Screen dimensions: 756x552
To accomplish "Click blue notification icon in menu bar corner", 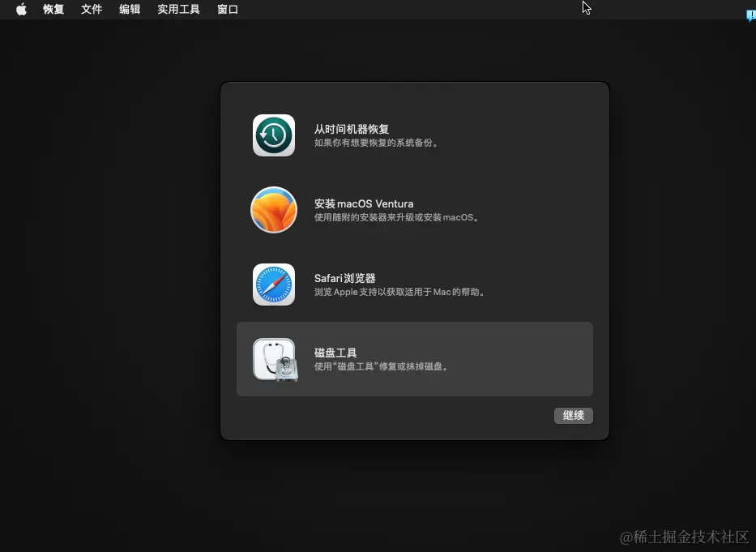I will tap(750, 15).
